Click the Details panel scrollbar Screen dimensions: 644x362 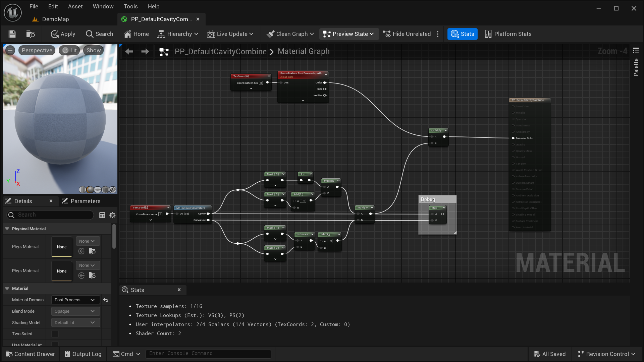pos(114,236)
